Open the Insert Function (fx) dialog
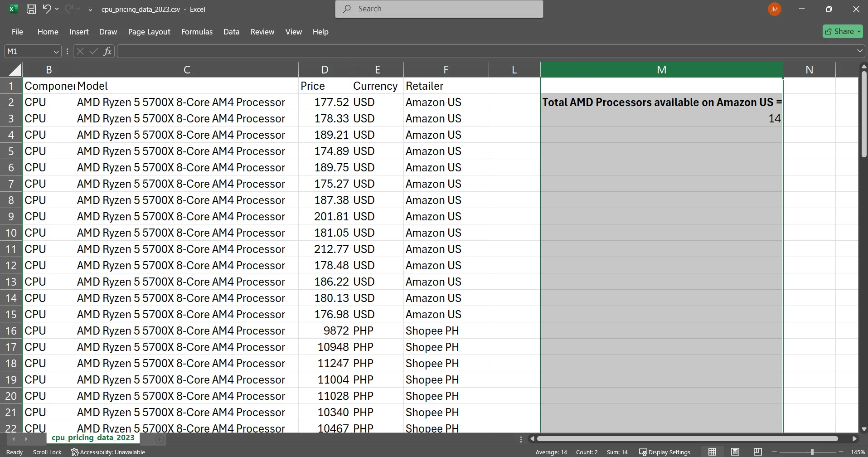This screenshot has width=868, height=457. click(107, 51)
